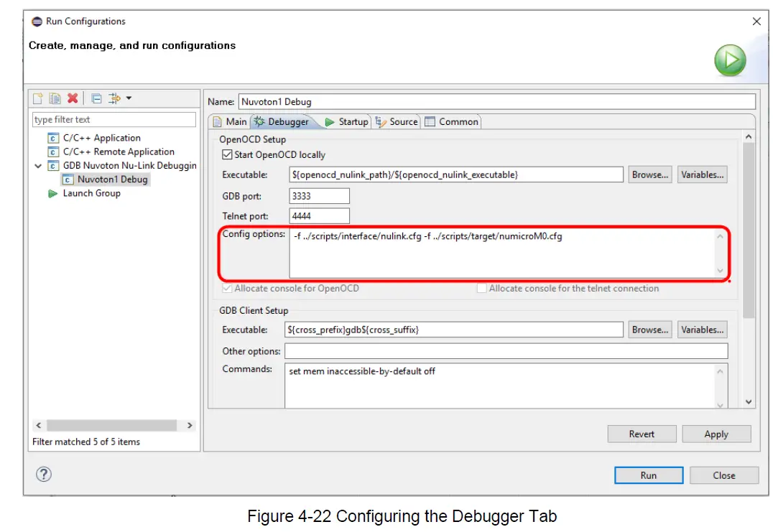Click the Name field Nuvoton1 Debug
Screen dimensions: 783x532
pos(497,102)
